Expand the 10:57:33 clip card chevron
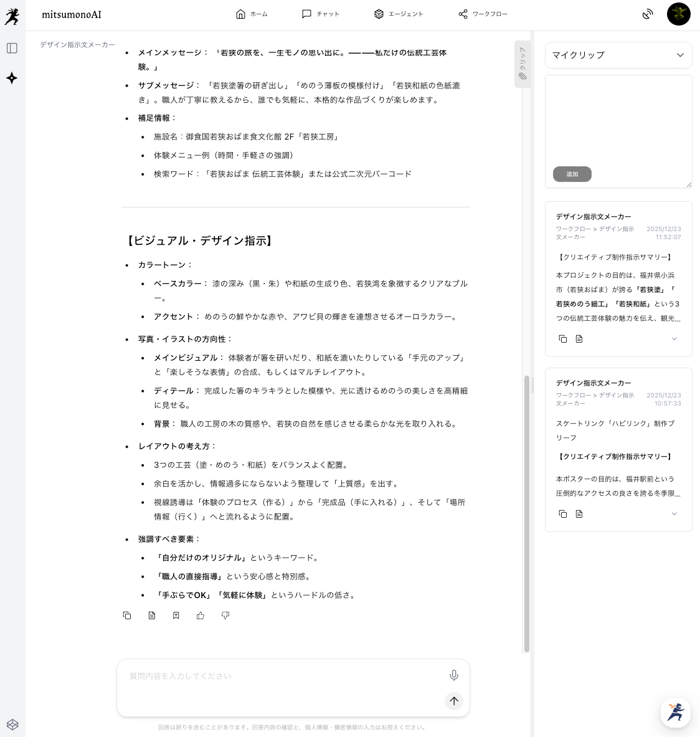700x737 pixels. [674, 514]
